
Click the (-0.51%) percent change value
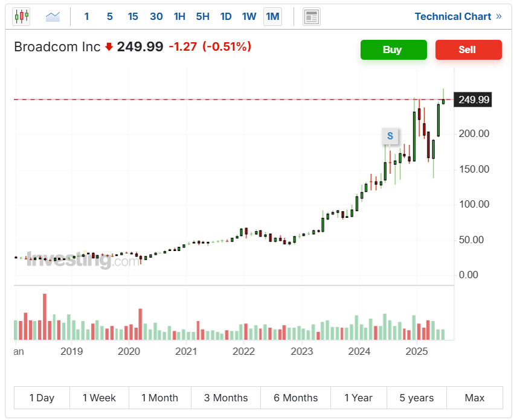point(227,47)
